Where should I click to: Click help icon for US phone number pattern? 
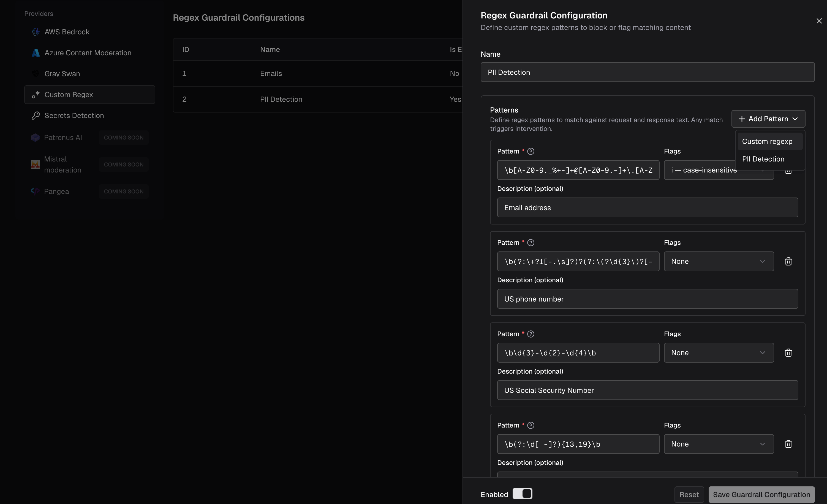click(531, 242)
